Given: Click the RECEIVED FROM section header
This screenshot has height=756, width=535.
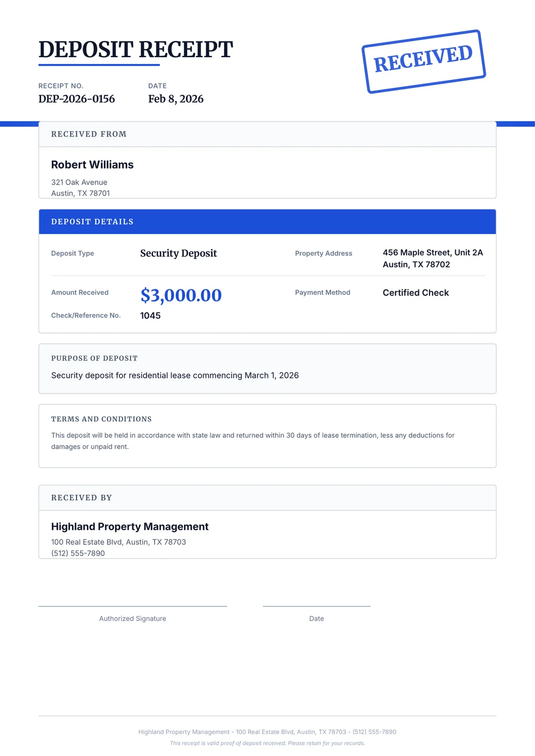Looking at the screenshot, I should tap(89, 134).
